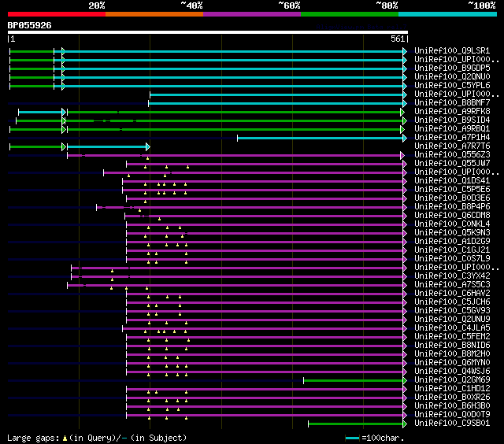Select label UniRef100_B9SID4
This screenshot has width=504, height=444.
pyautogui.click(x=452, y=120)
